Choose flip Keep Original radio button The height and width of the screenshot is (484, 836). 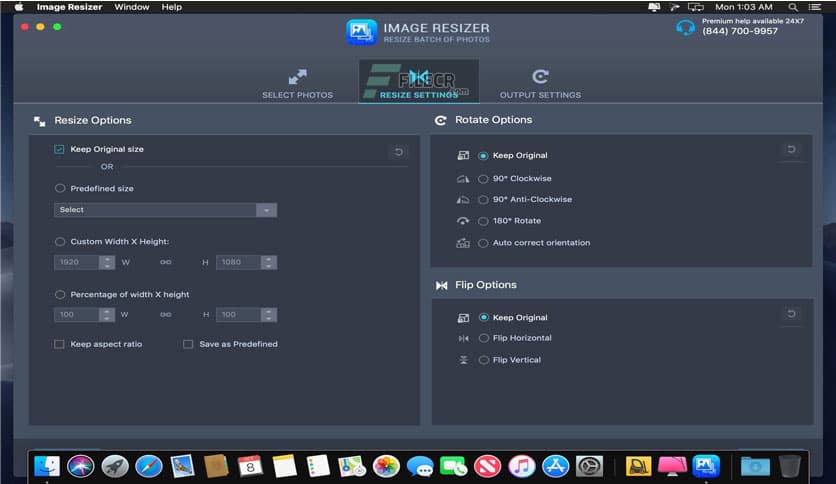coord(484,317)
